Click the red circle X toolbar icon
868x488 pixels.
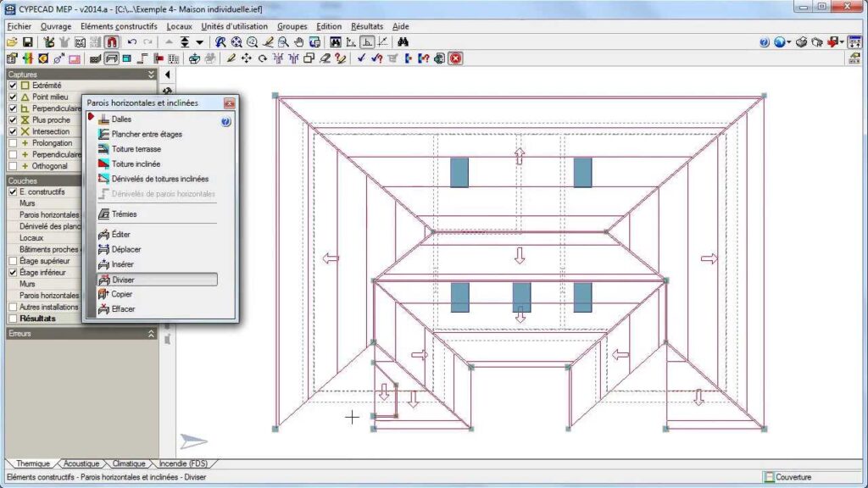pyautogui.click(x=455, y=58)
